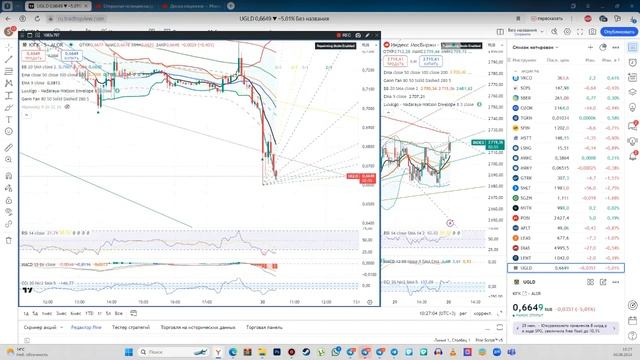640x360 pixels.
Task: Enter fullscreen mode
Action: (580, 31)
